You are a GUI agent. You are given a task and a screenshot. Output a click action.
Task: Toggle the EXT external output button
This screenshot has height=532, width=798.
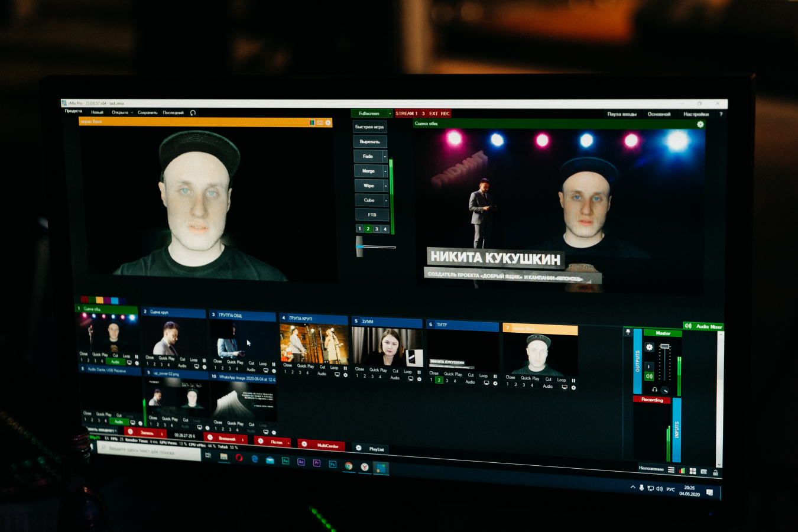click(x=433, y=113)
